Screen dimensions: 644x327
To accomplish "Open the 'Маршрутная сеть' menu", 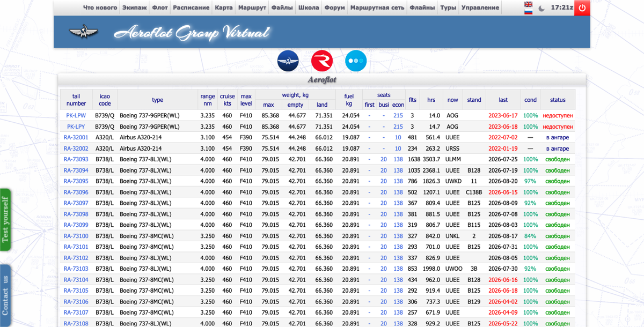I will (x=378, y=8).
